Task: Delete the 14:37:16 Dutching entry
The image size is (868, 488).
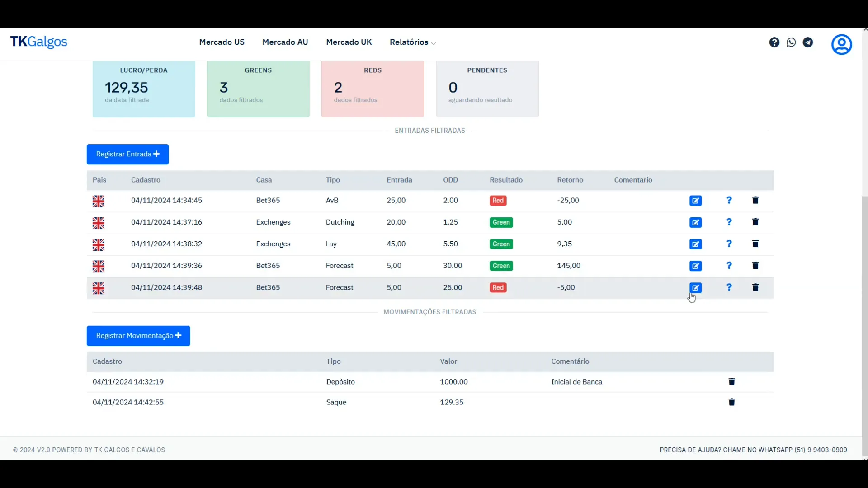Action: tap(755, 222)
